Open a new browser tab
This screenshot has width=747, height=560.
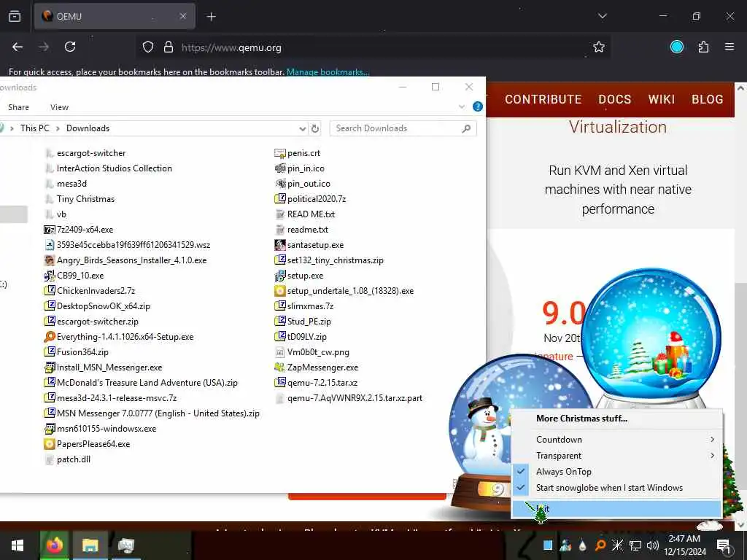click(x=211, y=17)
